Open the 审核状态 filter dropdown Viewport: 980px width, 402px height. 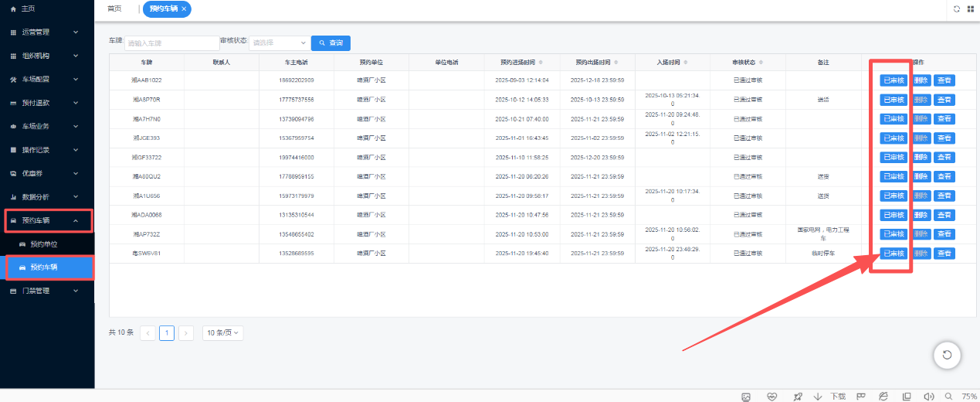(x=278, y=43)
